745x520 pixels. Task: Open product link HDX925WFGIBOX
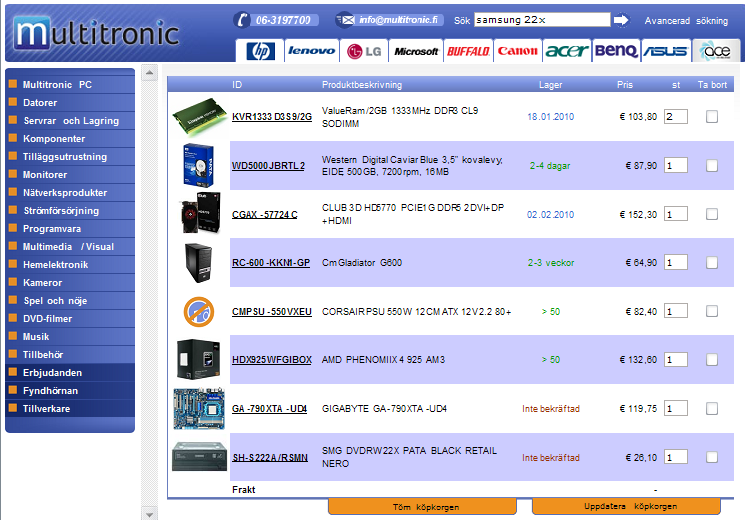coord(272,360)
